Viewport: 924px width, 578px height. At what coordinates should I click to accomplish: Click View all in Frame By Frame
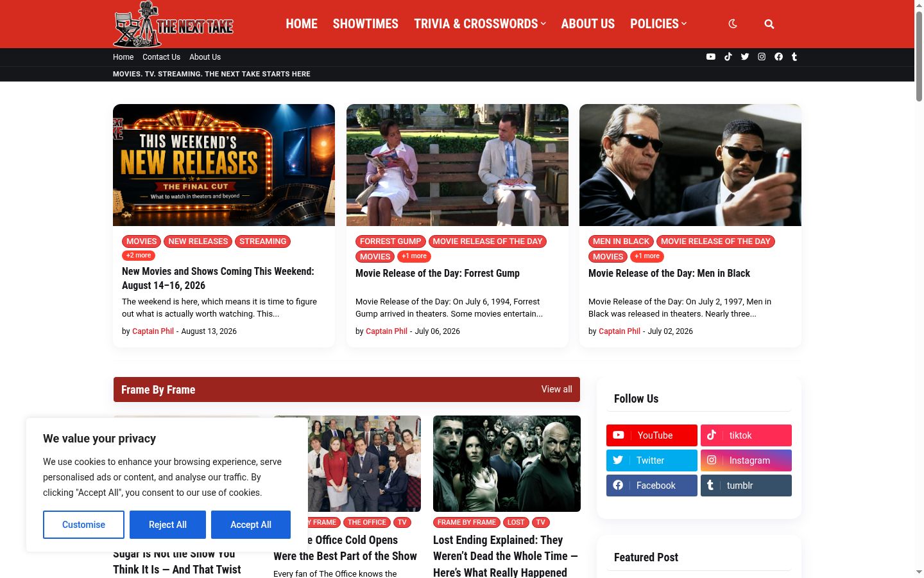[x=557, y=389]
